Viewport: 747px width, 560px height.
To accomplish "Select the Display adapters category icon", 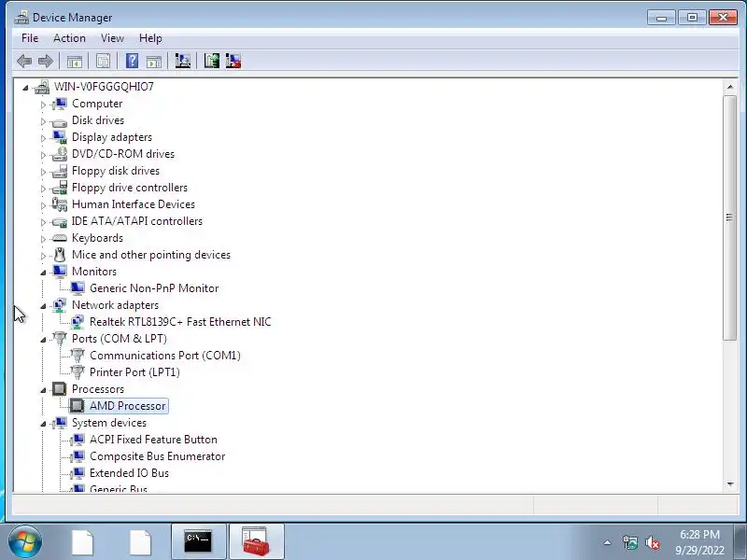I will [60, 137].
